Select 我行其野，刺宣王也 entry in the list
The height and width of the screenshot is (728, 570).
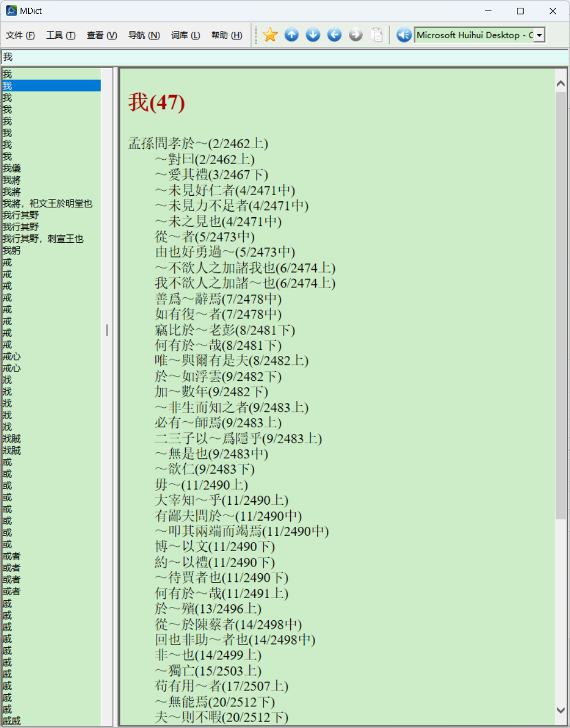[43, 239]
